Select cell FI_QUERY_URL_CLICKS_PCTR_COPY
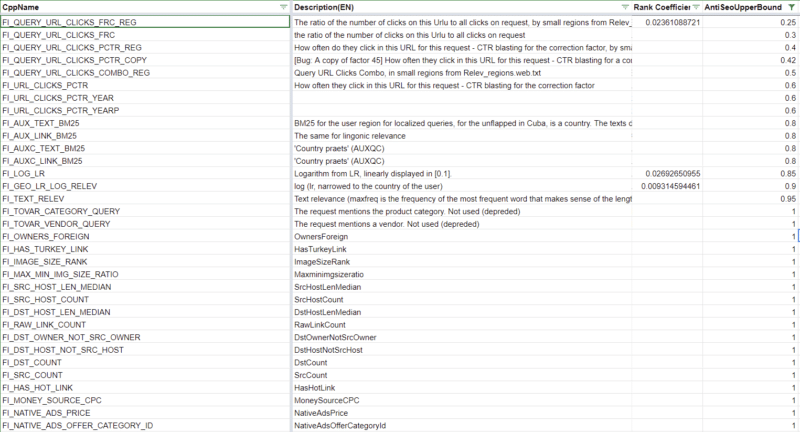Viewport: 800px width, 432px height. (145, 60)
